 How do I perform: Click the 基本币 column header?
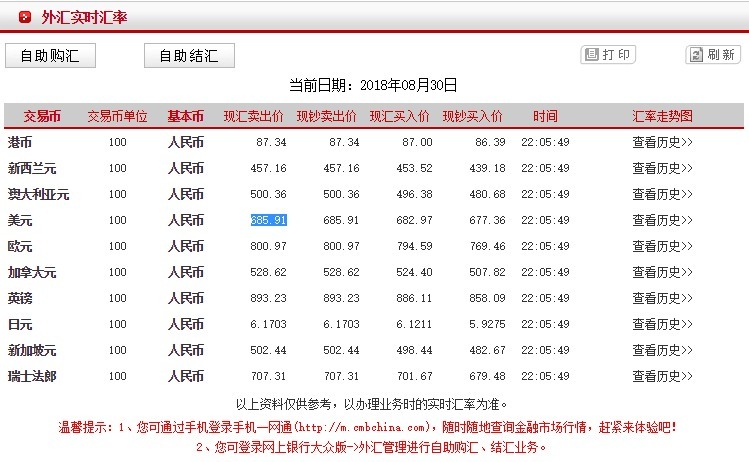click(x=186, y=116)
